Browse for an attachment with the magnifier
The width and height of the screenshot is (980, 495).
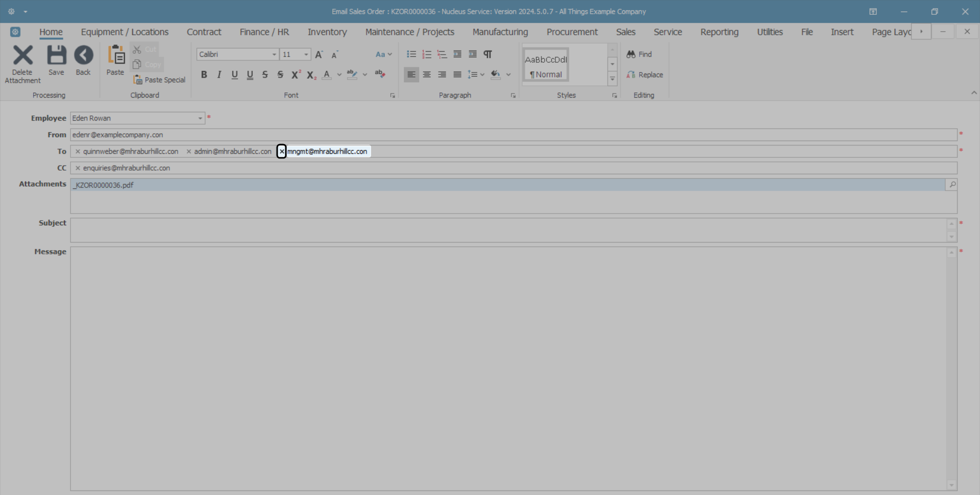coord(951,184)
